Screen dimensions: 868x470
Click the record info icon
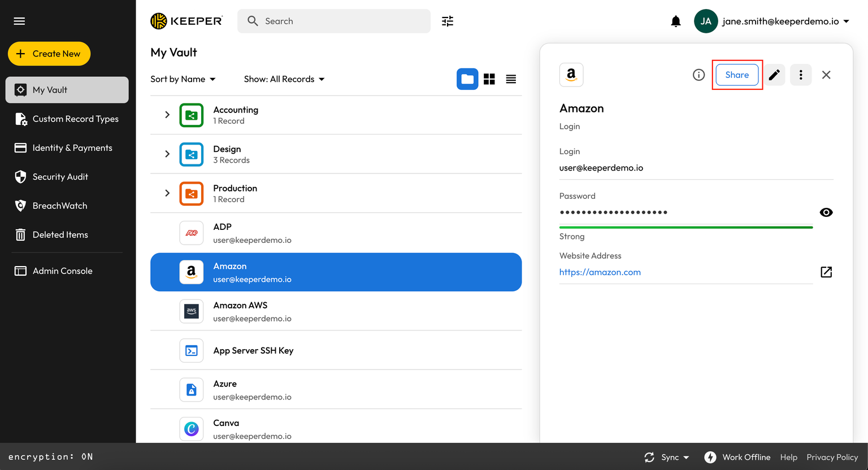[x=698, y=75]
